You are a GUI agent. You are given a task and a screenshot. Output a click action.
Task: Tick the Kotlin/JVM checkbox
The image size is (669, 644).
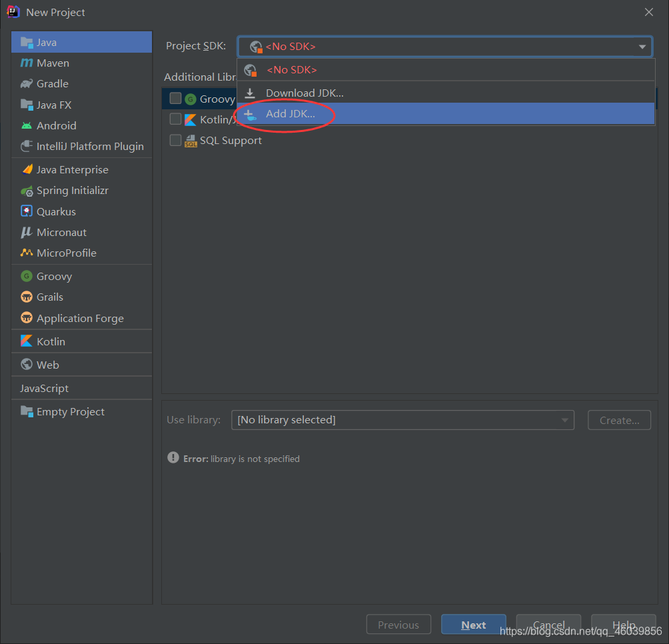pyautogui.click(x=175, y=119)
